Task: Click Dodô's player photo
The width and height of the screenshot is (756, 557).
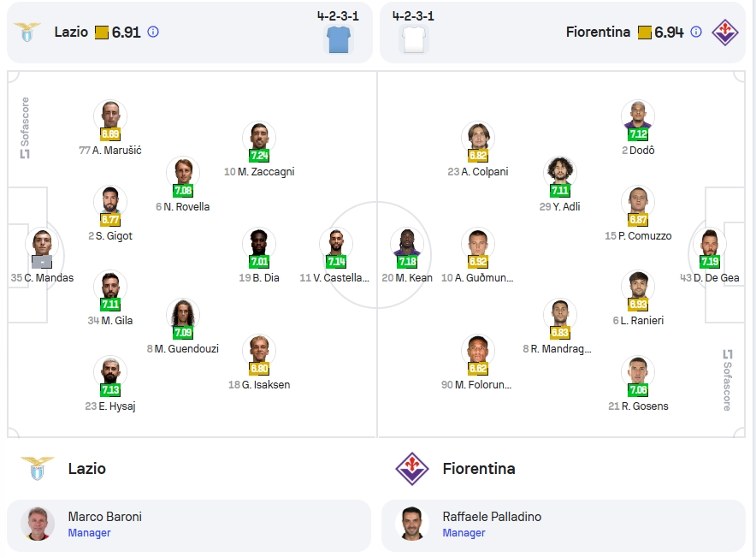Action: coord(638,116)
